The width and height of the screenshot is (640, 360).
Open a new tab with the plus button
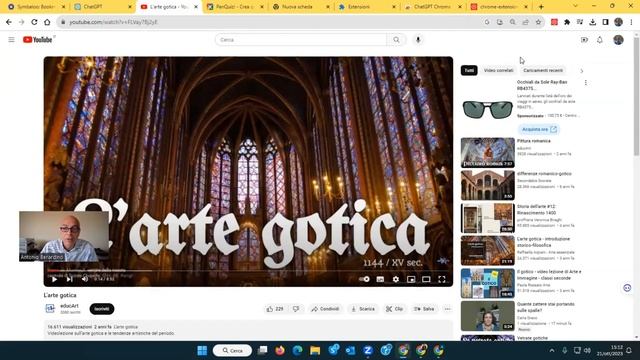point(541,7)
